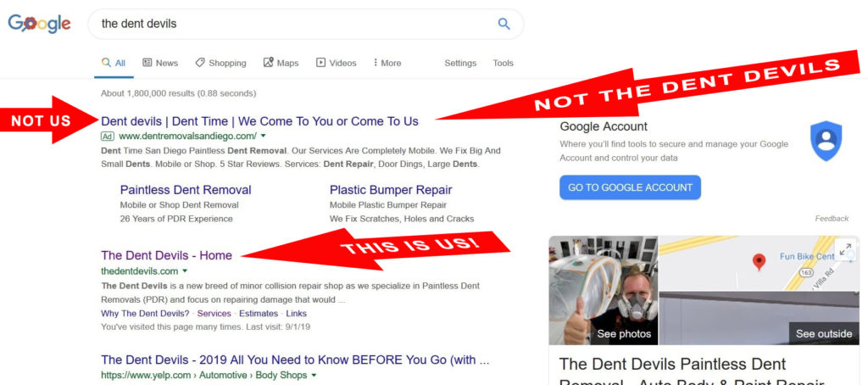Click the map thumbnail near Fun Bike Center
This screenshot has width=868, height=385.
(759, 263)
